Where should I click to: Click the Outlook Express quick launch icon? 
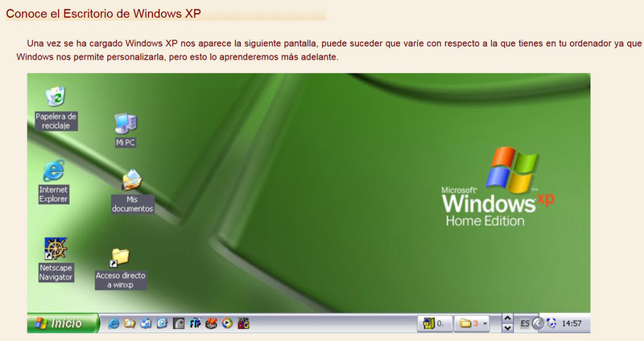[146, 324]
